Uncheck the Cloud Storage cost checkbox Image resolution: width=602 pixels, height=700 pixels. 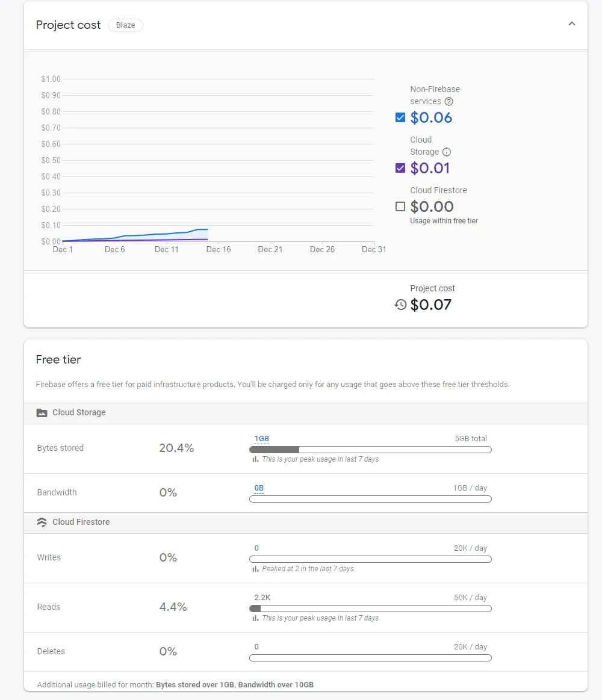pyautogui.click(x=400, y=168)
